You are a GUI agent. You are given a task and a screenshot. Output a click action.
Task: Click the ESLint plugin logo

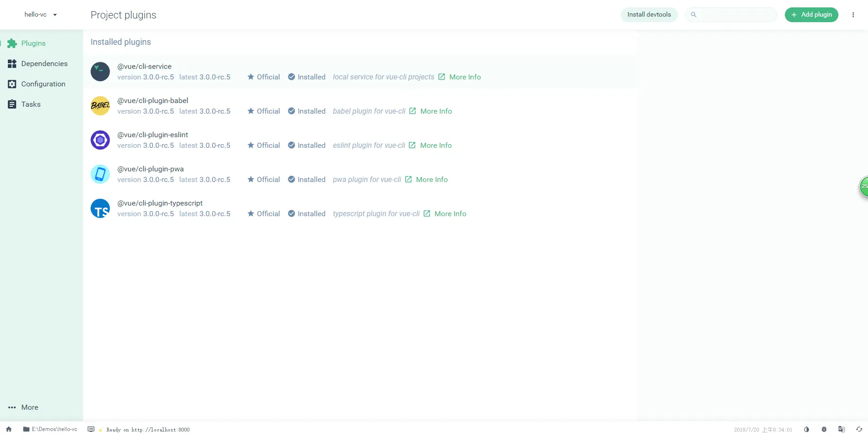tap(100, 140)
